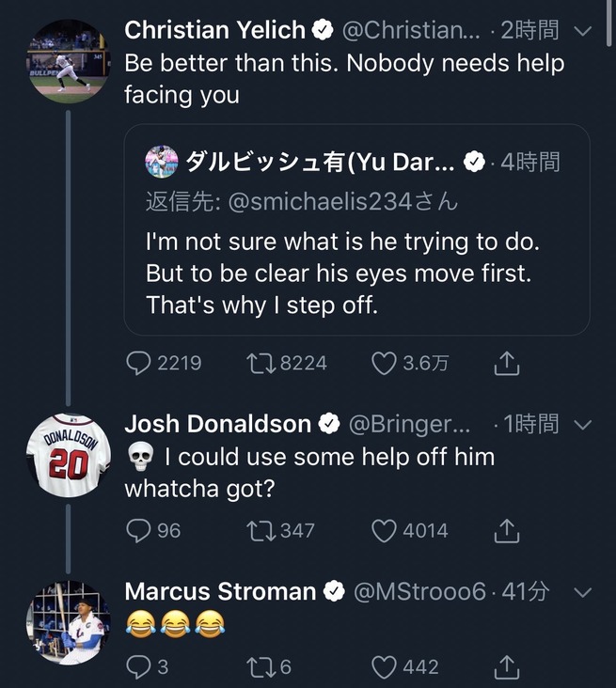
Task: Open Christian Yelich's profile picture
Action: [x=69, y=62]
